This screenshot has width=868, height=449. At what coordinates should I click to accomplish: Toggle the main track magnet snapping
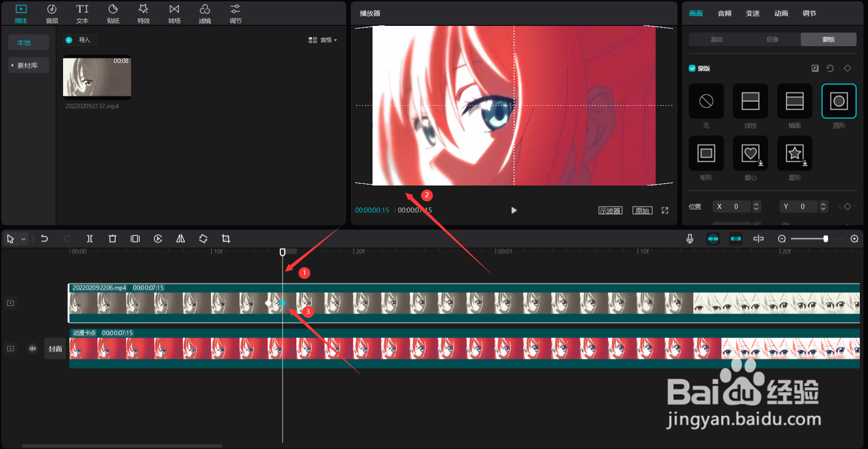pos(713,239)
